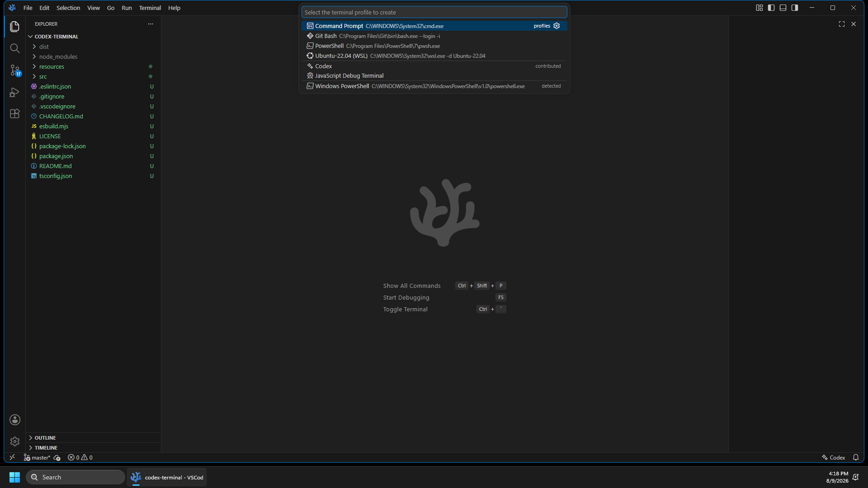This screenshot has height=488, width=868.
Task: Click the Codex status bar item
Action: click(x=833, y=458)
